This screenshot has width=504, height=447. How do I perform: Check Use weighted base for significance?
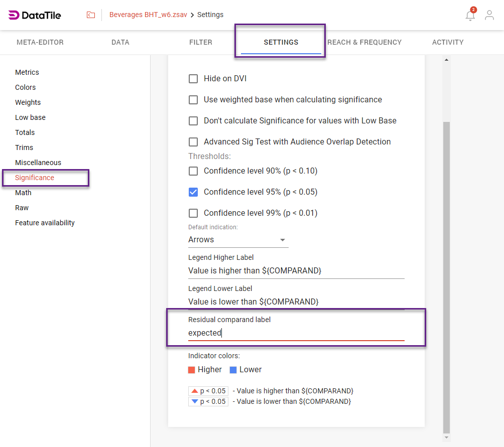[193, 100]
